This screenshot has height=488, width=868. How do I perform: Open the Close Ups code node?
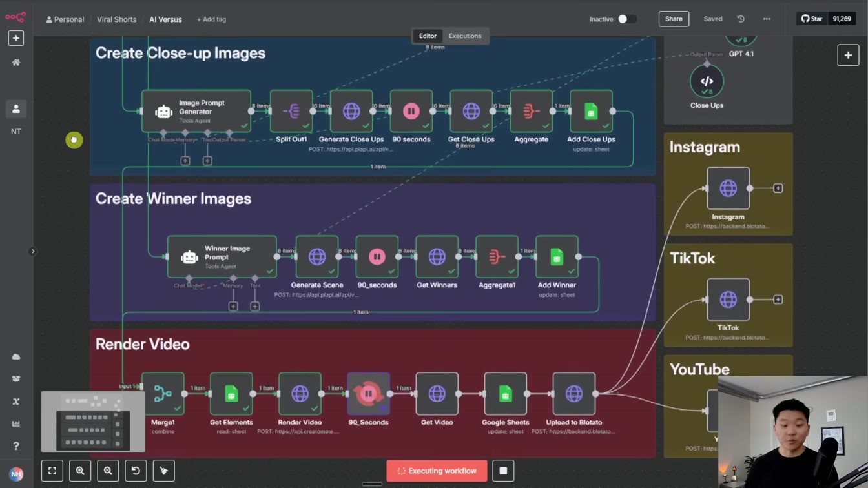point(707,81)
